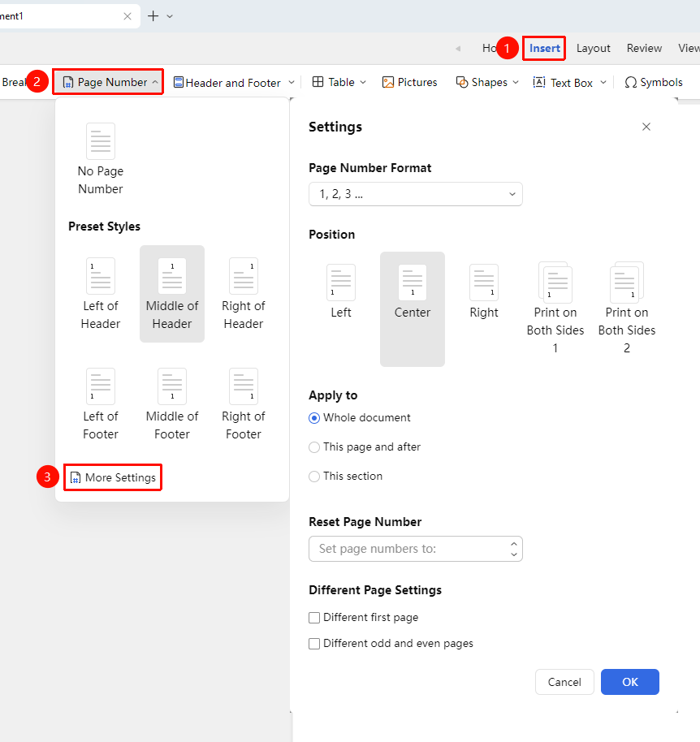Select Left position icon in Settings
Viewport: 700px width, 742px height.
[341, 283]
